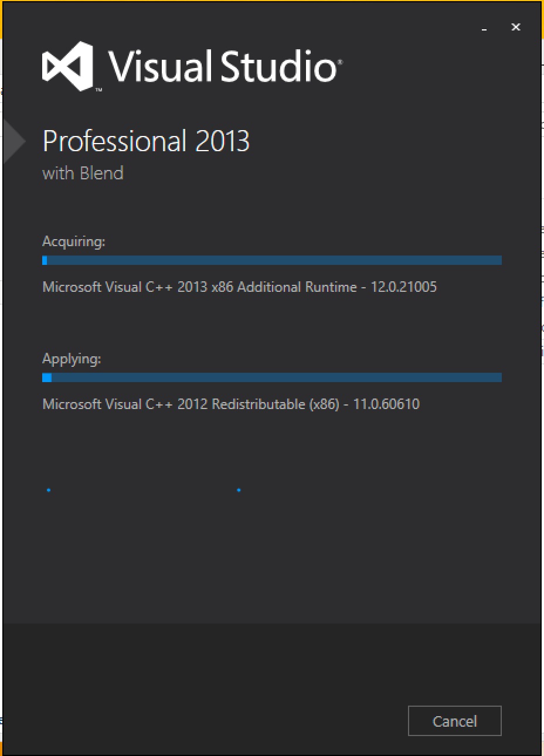Click the left blue loading dot
544x756 pixels.
[x=49, y=490]
